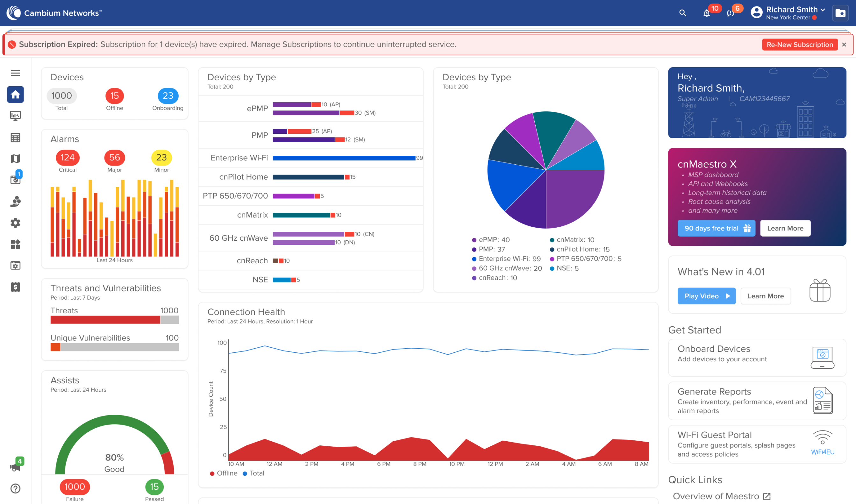Open the inventory table sidebar icon
The image size is (856, 504).
click(15, 138)
